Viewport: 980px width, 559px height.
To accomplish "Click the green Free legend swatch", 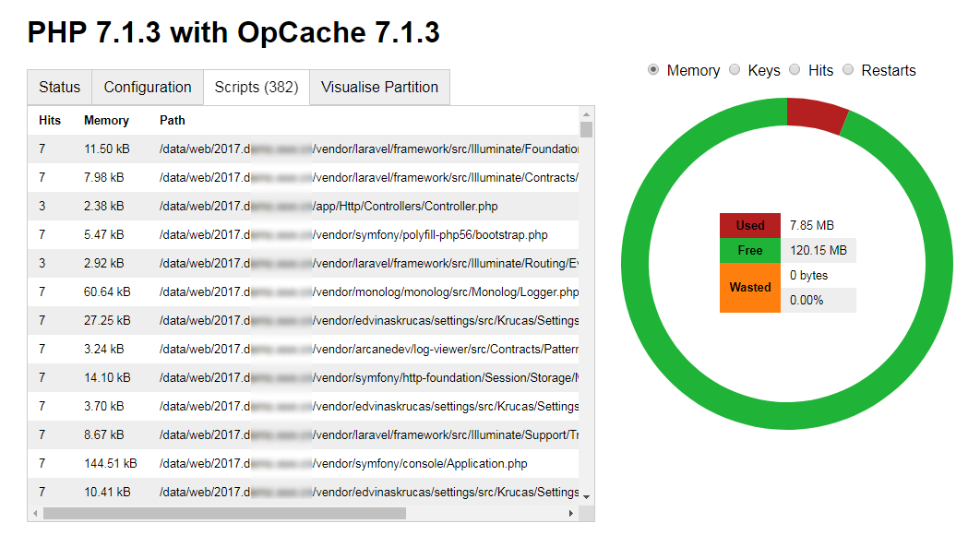I will tap(750, 251).
